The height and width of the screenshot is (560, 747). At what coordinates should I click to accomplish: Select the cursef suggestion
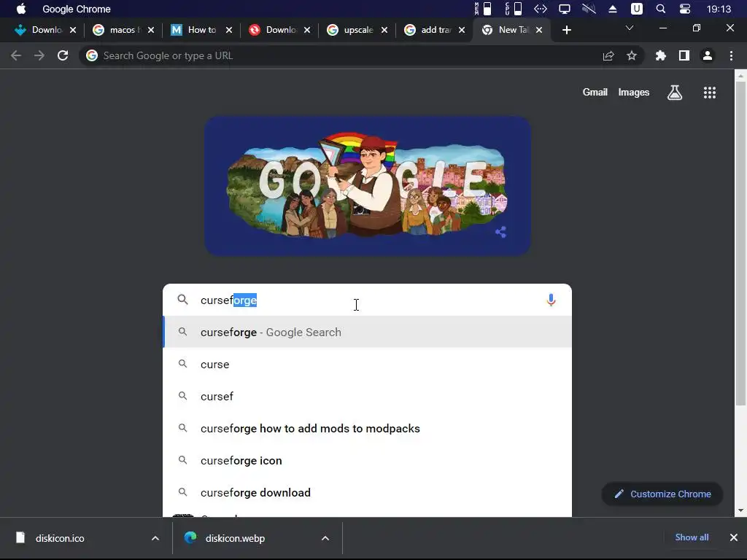[x=368, y=396]
